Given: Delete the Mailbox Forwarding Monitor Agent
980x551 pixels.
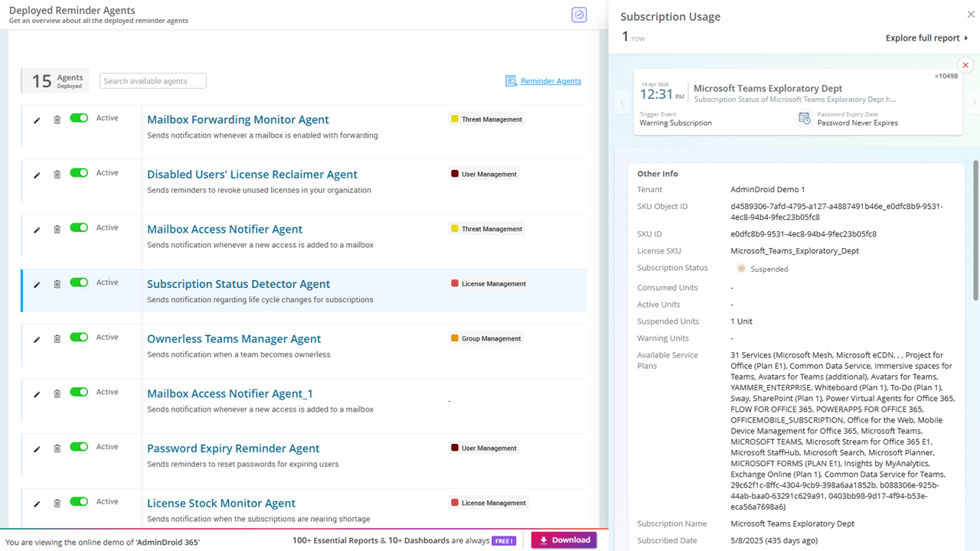Looking at the screenshot, I should pos(57,120).
